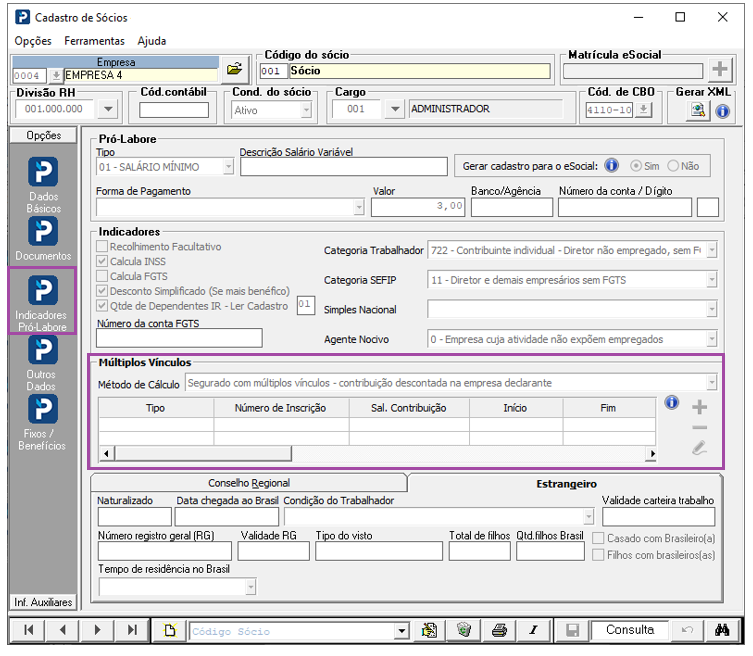The width and height of the screenshot is (753, 656).
Task: Switch to the Conselho Regional tab
Action: (x=248, y=483)
